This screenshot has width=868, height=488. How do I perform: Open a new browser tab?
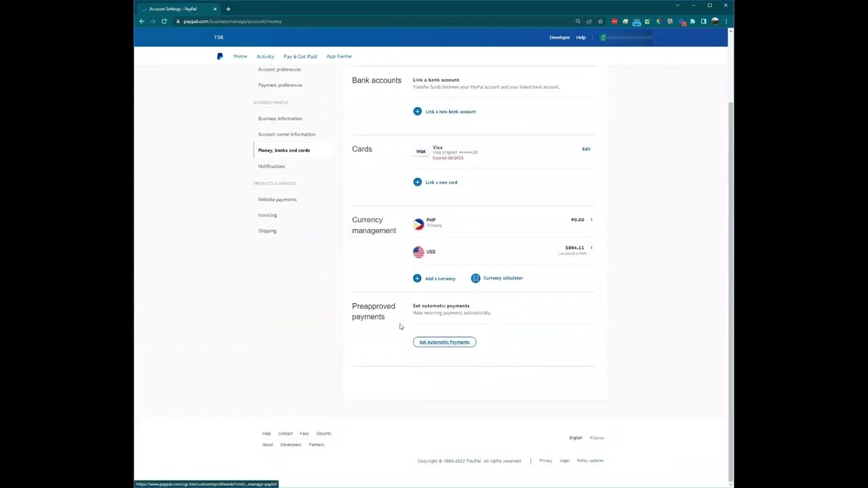tap(228, 9)
